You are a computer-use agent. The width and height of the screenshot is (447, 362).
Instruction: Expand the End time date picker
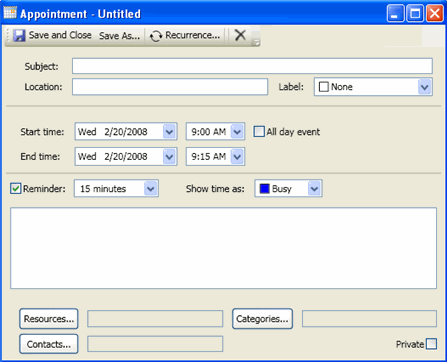click(169, 157)
